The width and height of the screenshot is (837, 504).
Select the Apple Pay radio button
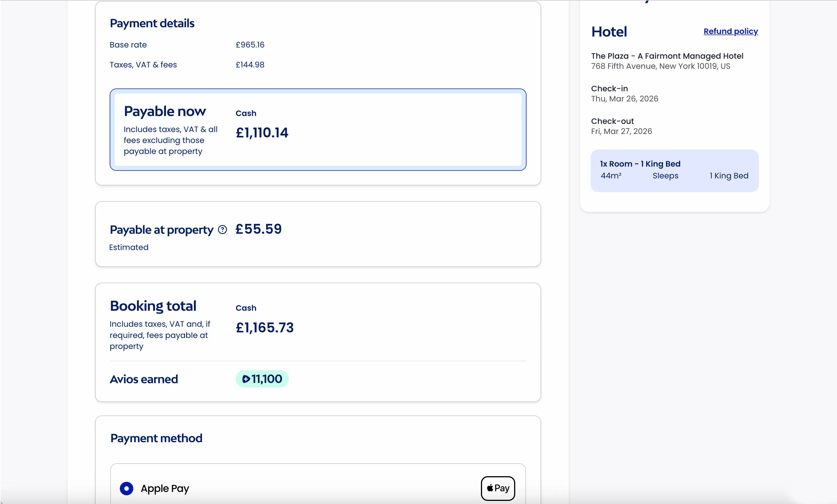coord(126,488)
